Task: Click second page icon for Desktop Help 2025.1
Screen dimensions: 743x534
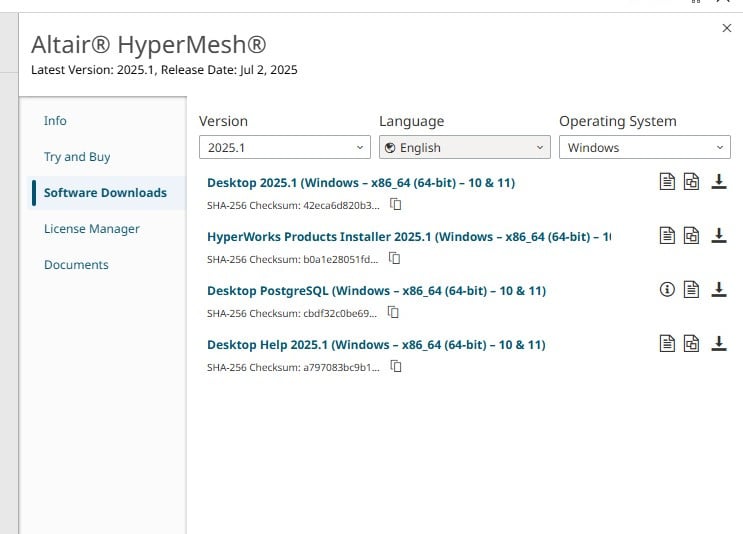Action: [x=691, y=344]
